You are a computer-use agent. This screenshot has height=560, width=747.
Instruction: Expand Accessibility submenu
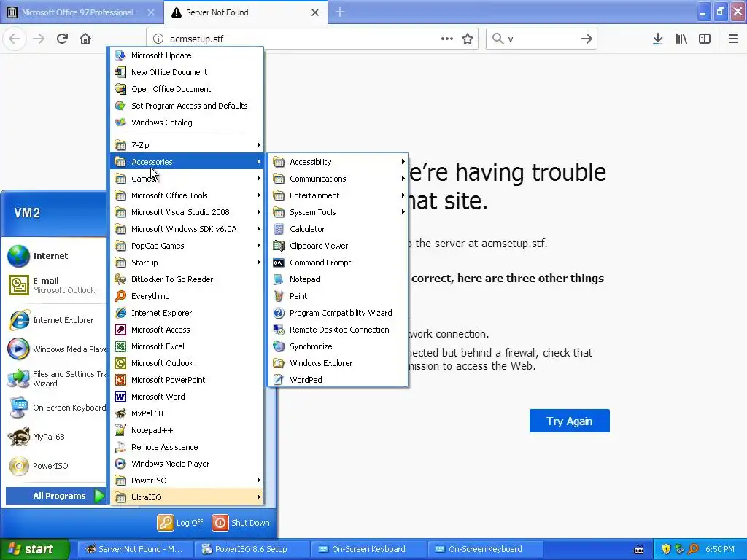(x=338, y=162)
